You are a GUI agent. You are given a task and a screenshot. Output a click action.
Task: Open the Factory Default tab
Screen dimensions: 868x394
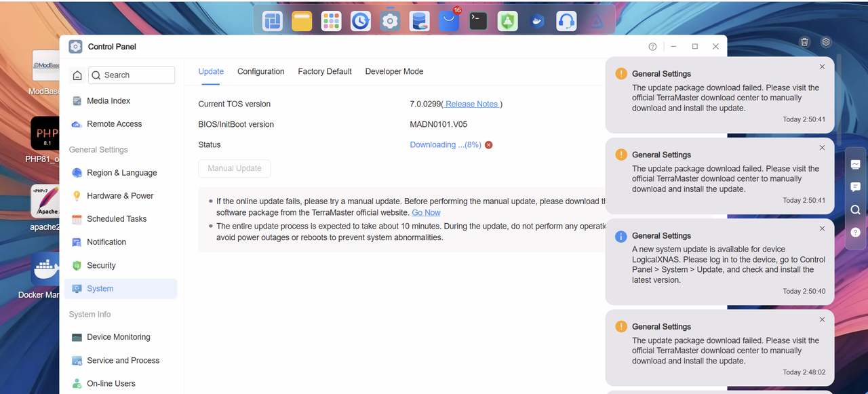click(x=325, y=71)
